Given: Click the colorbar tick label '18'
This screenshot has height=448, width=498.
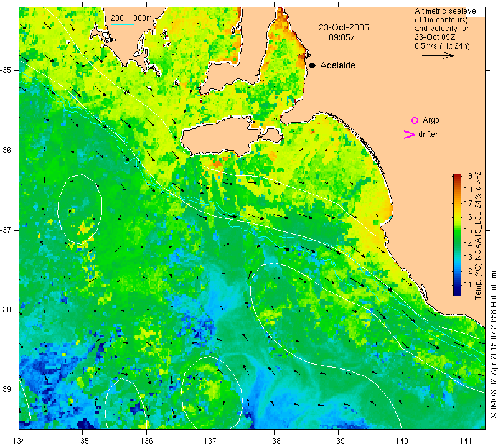Looking at the screenshot, I should click(x=468, y=190).
